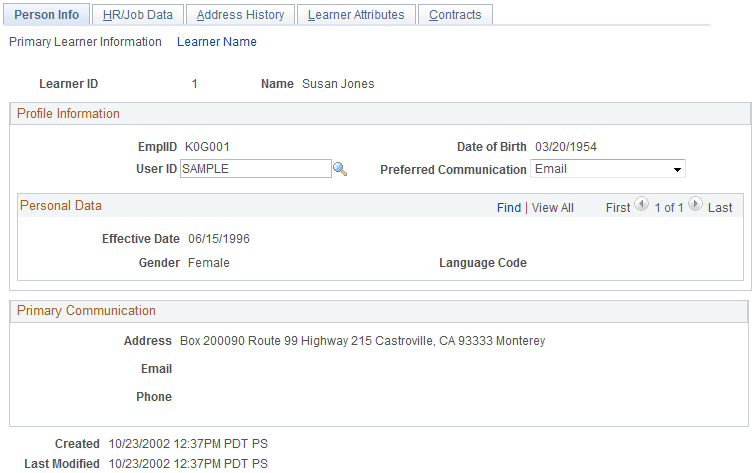756x473 pixels.
Task: Select EmplID value K0G001
Action: 207,147
